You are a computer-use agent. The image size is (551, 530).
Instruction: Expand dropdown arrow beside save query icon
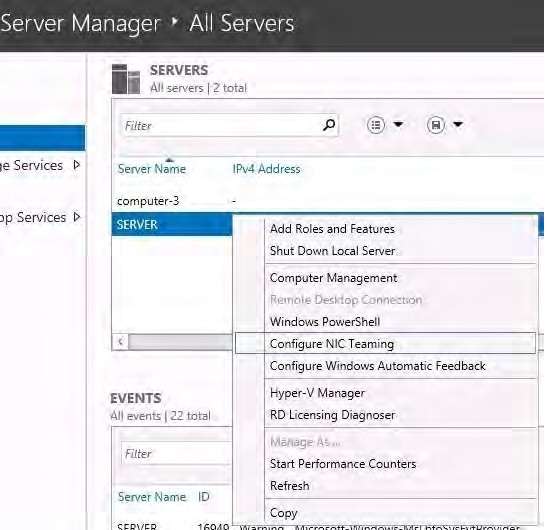point(458,124)
